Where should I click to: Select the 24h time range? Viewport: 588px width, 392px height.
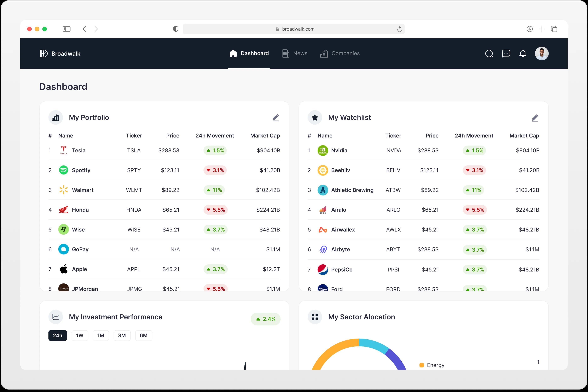pos(58,335)
